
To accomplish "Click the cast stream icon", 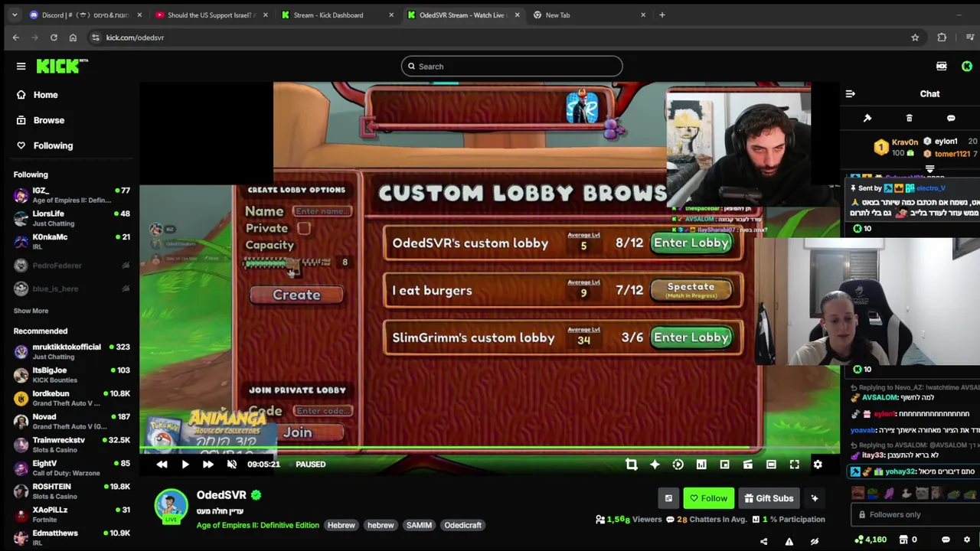I will coord(748,465).
